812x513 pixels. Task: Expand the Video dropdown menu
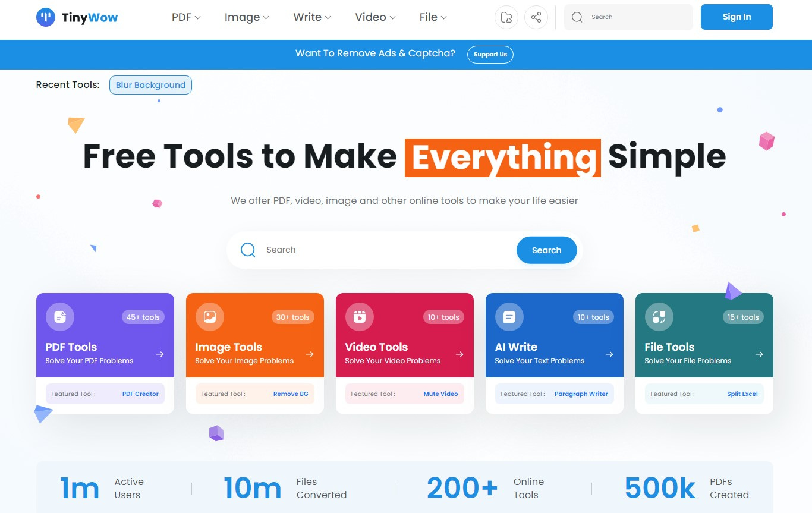pos(375,17)
